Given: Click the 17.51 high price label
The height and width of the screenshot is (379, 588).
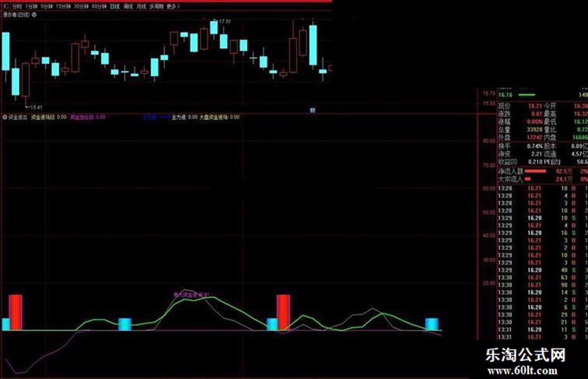Looking at the screenshot, I should coord(225,22).
